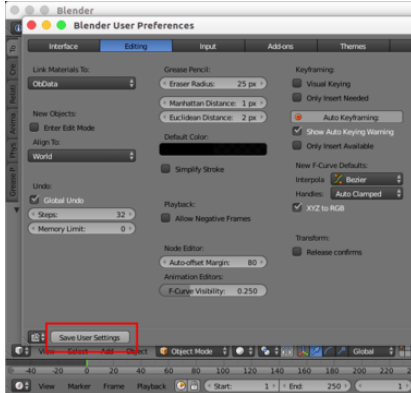Screen dimensions: 411x393
Task: Click the F-Curve Visibility slider
Action: pyautogui.click(x=213, y=291)
